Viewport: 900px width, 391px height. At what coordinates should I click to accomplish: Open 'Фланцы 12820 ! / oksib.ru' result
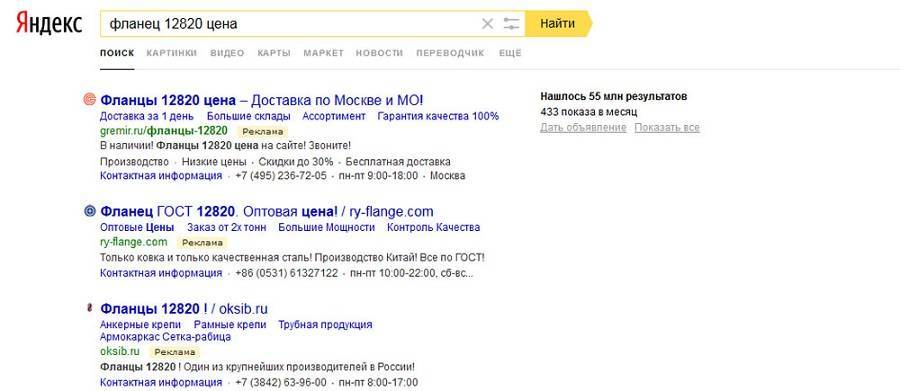[x=184, y=308]
